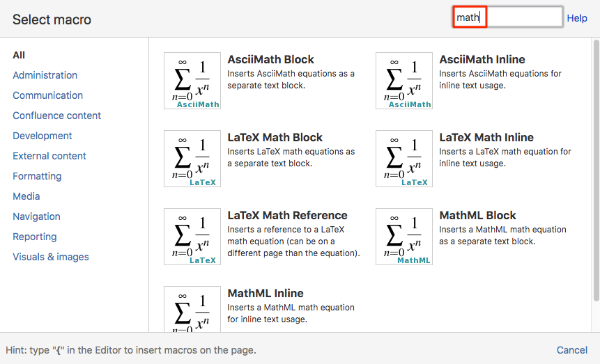600x364 pixels.
Task: Show All macro categories
Action: click(x=19, y=55)
